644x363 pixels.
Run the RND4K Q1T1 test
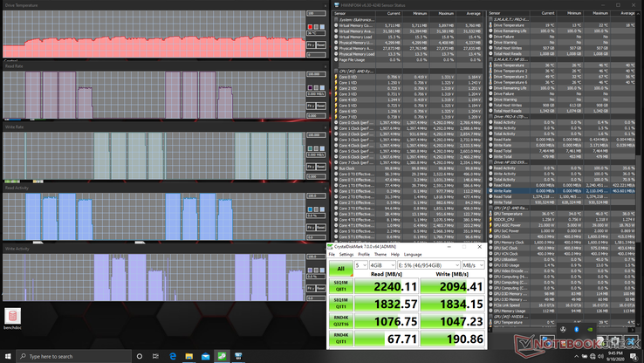point(340,339)
